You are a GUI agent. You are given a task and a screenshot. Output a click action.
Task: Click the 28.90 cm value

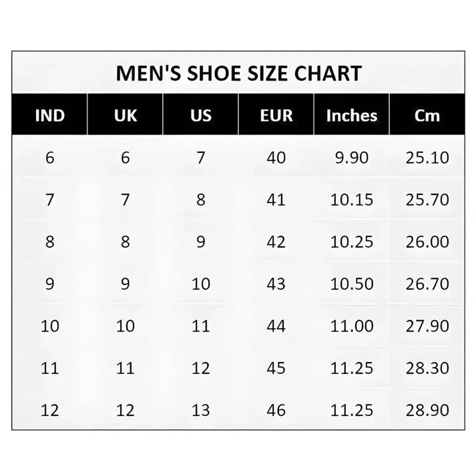point(427,411)
